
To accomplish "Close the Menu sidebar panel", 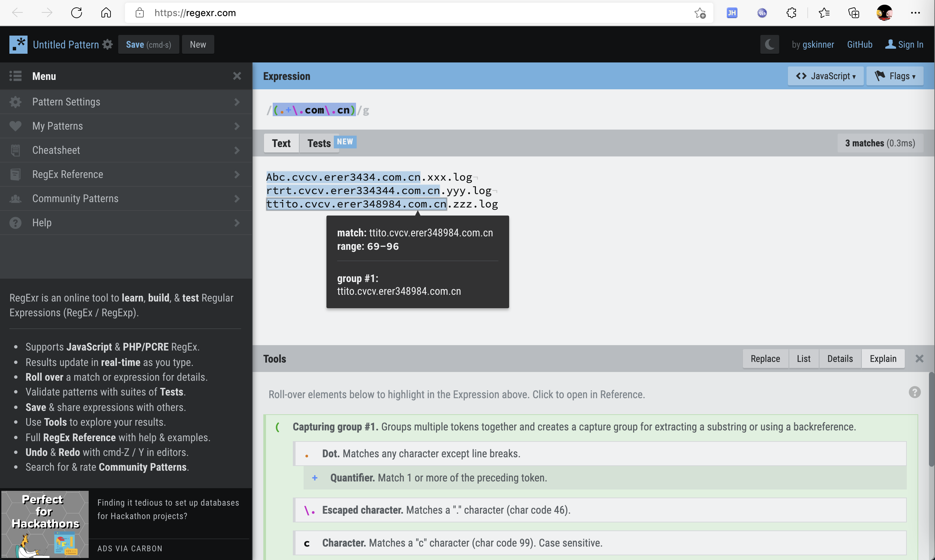I will (237, 76).
